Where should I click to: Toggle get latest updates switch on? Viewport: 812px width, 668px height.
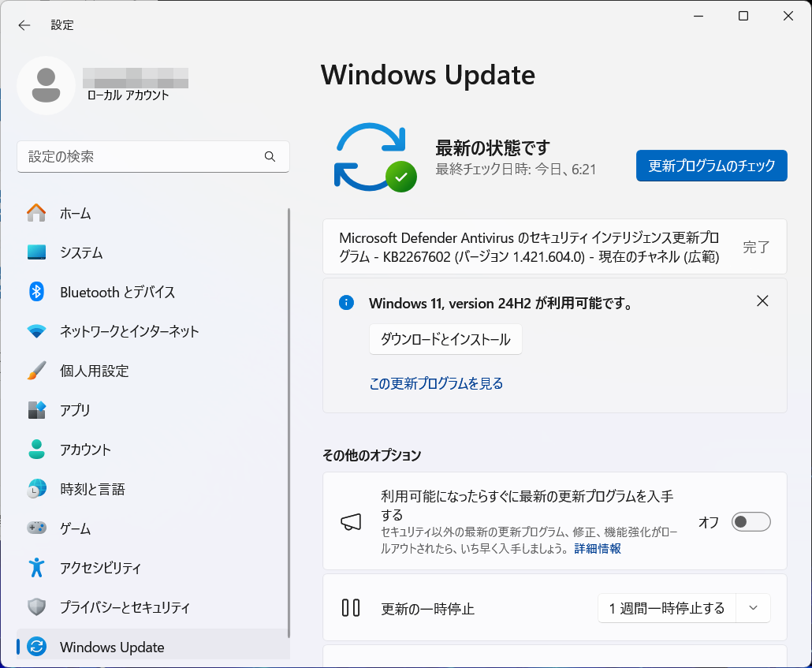pyautogui.click(x=751, y=522)
